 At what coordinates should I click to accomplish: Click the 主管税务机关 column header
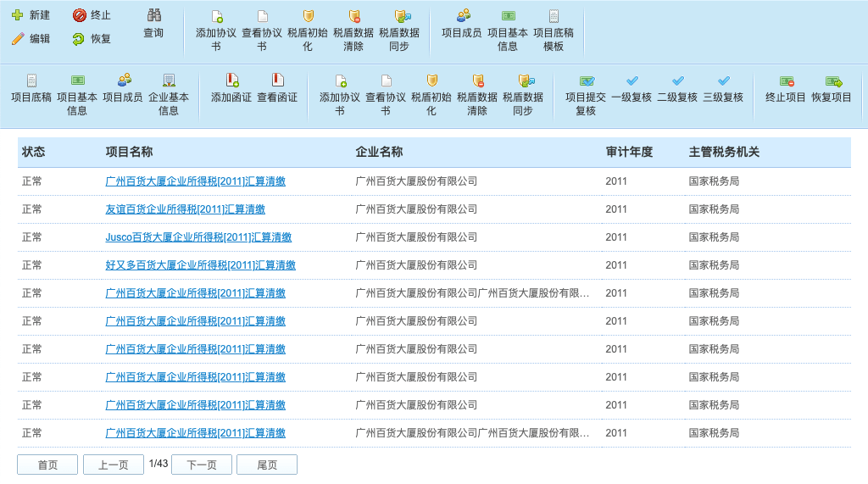[724, 152]
